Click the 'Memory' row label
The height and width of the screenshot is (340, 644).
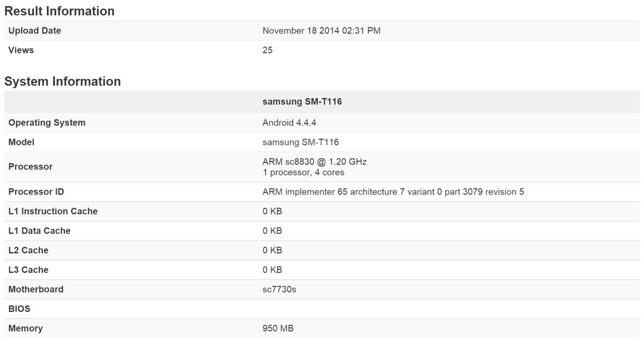pyautogui.click(x=26, y=328)
